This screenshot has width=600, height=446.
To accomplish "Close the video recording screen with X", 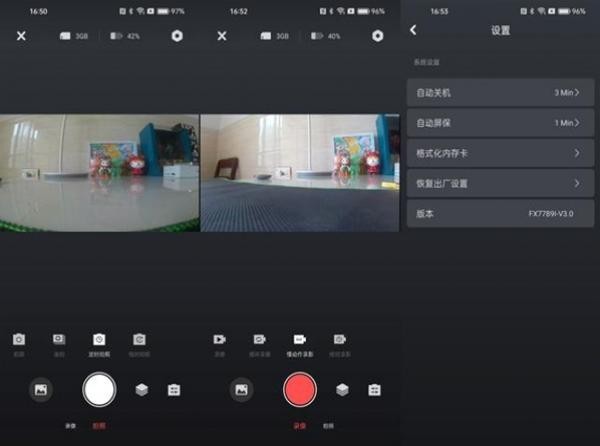I will coord(222,35).
